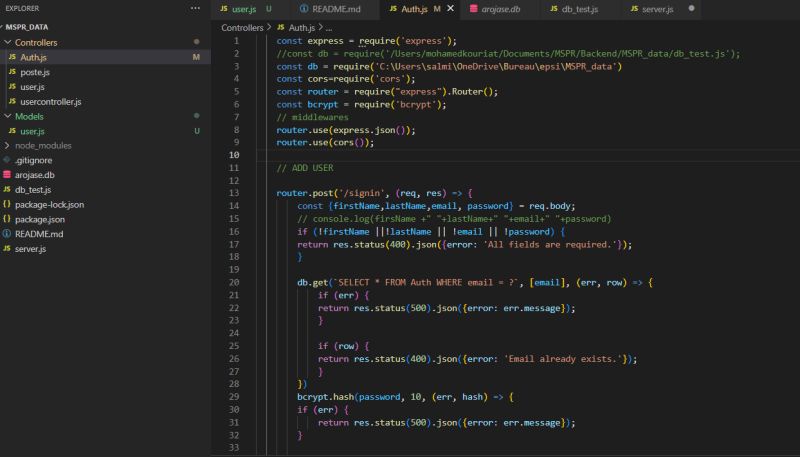Open the arojase.db editor tab
Image resolution: width=800 pixels, height=457 pixels.
pos(502,9)
